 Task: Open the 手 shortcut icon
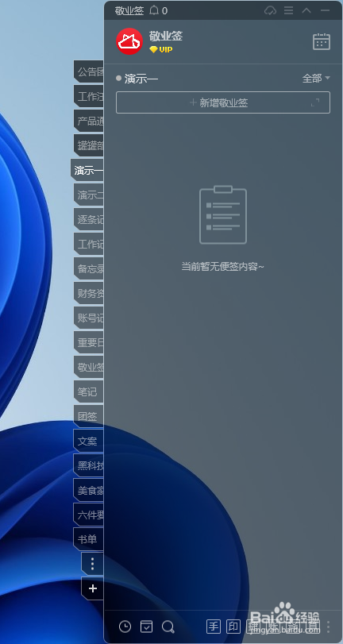(214, 627)
